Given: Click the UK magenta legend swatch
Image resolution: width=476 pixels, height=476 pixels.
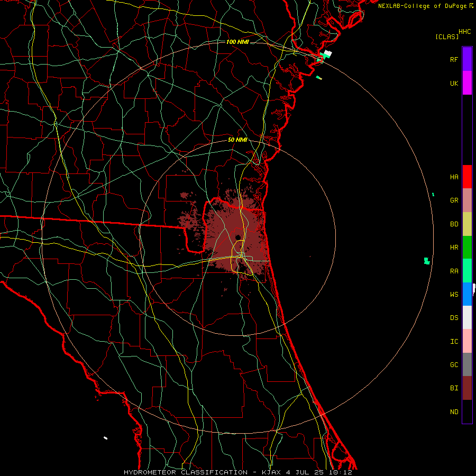Looking at the screenshot, I should click(x=467, y=83).
